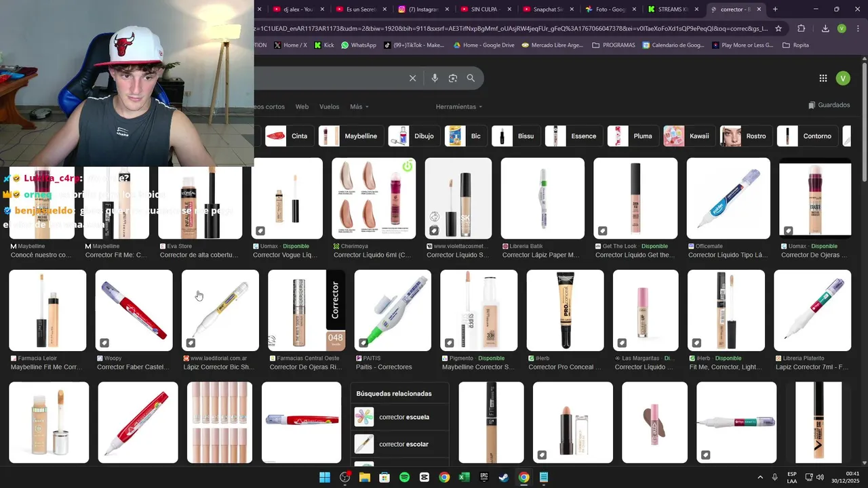Bookmark this page with the star icon
Screen dimensions: 868x488
point(778,28)
